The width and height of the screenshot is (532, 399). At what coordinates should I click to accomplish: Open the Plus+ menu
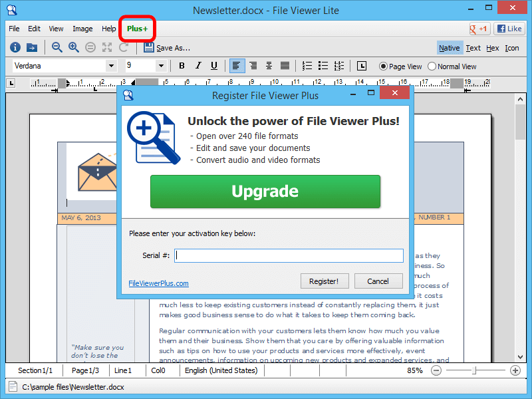(x=138, y=29)
